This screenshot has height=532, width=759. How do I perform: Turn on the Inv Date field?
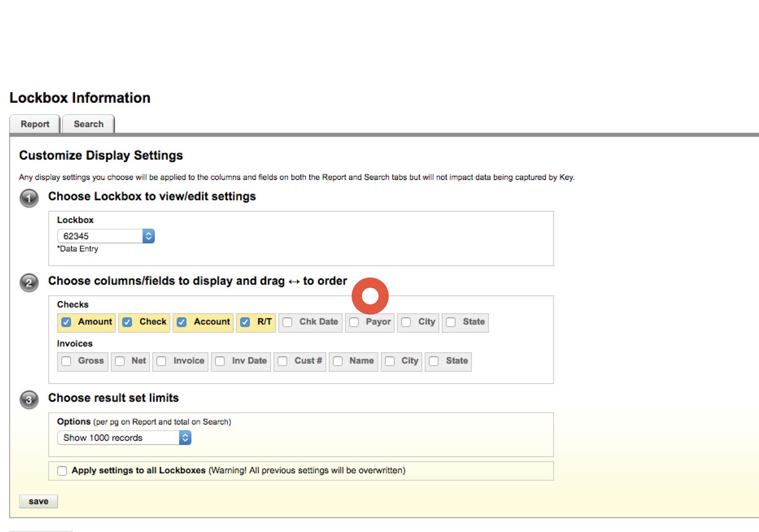219,361
